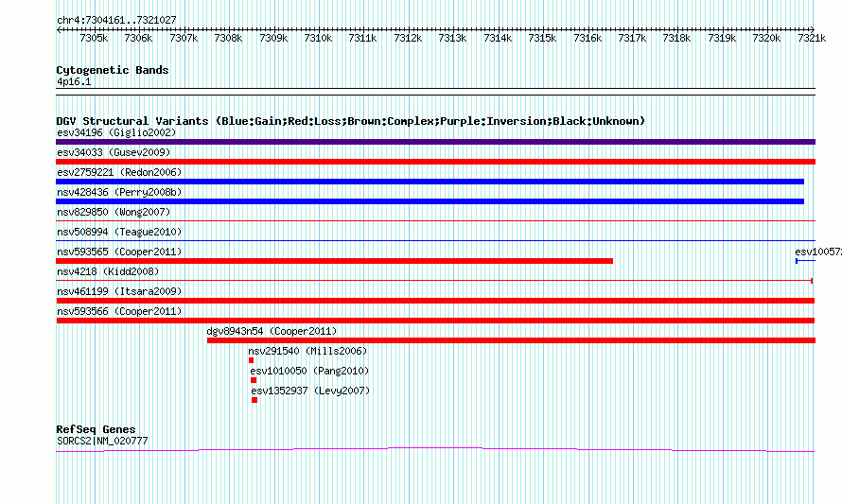This screenshot has height=504, width=842.
Task: Click the small red esv1352937 marker
Action: tap(254, 400)
